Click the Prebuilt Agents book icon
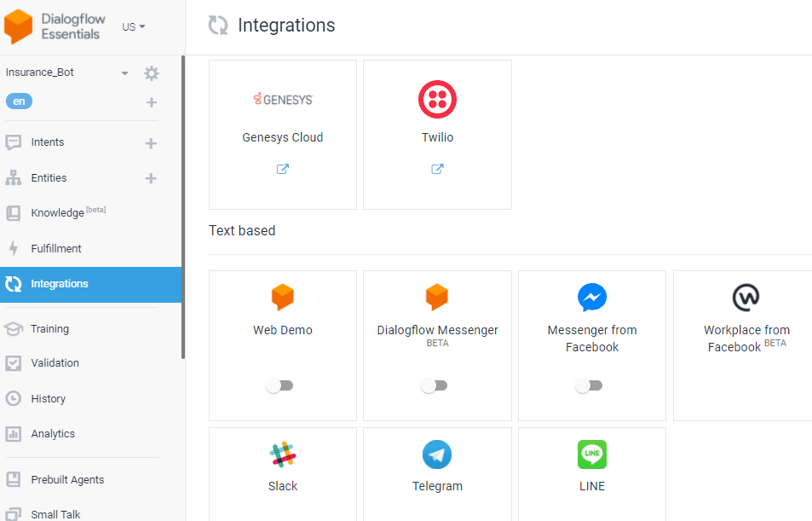Image resolution: width=812 pixels, height=521 pixels. (13, 479)
